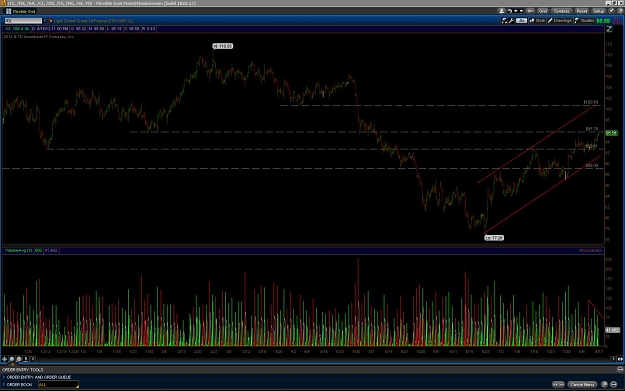The height and width of the screenshot is (391, 625).
Task: Click the red-yellow symbol link icon
Action: (x=50, y=21)
